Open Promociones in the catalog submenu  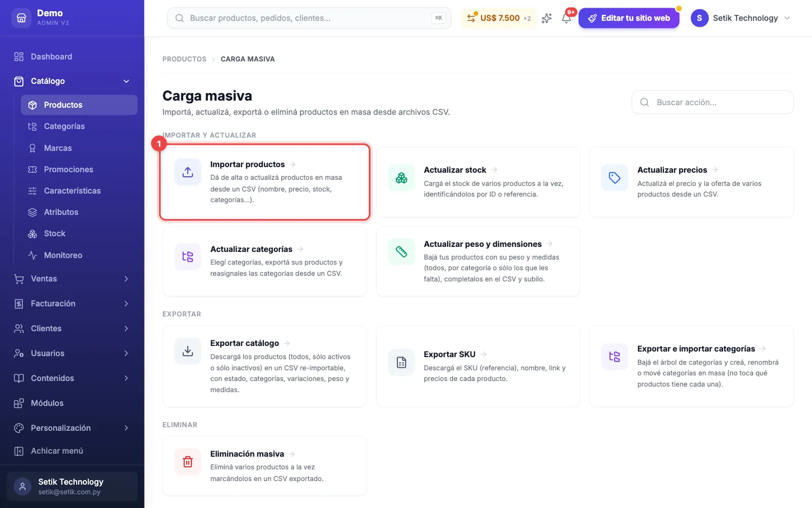click(79, 170)
